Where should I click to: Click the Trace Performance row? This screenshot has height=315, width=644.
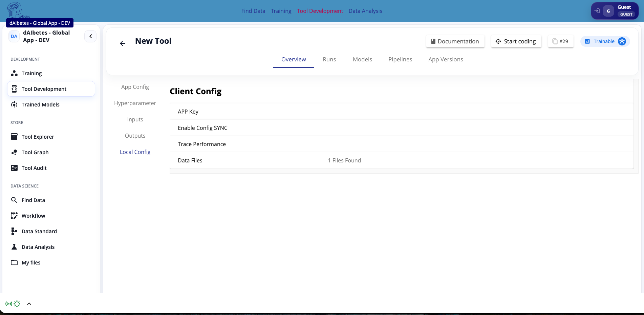(x=402, y=144)
